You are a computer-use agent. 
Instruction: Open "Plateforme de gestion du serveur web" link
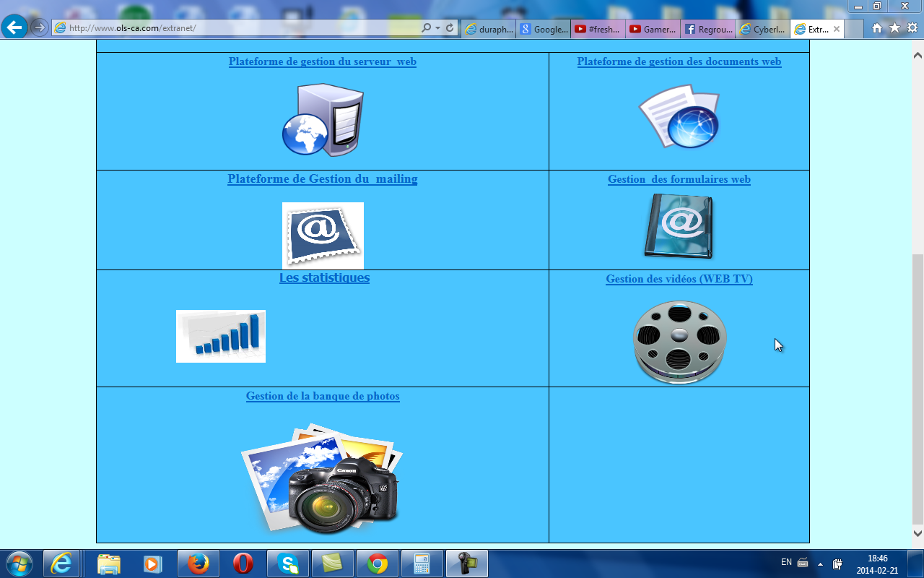(322, 61)
